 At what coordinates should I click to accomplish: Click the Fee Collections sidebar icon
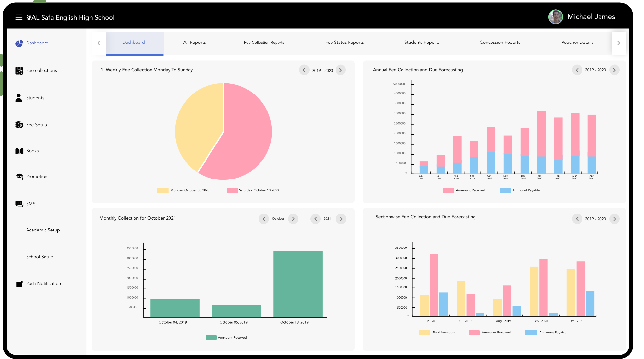point(19,70)
